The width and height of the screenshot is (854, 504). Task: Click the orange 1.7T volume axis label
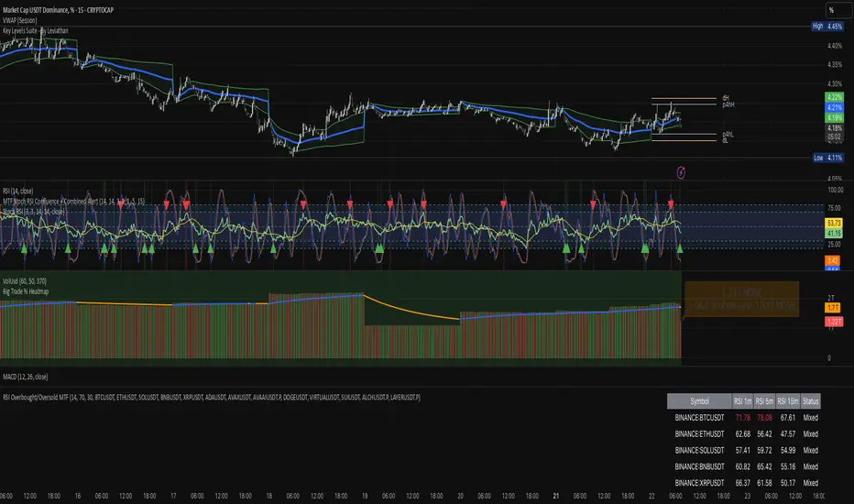834,309
